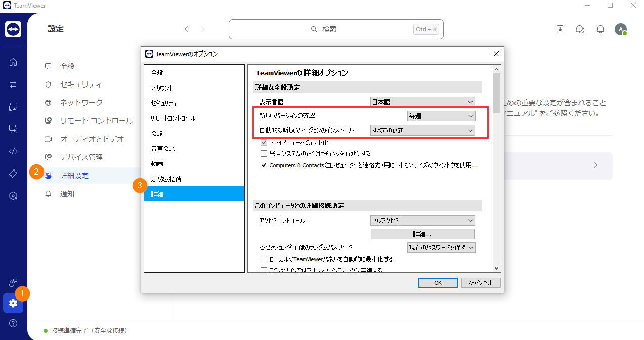Image resolution: width=644 pixels, height=340 pixels.
Task: Open the notifications bell icon
Action: [600, 29]
